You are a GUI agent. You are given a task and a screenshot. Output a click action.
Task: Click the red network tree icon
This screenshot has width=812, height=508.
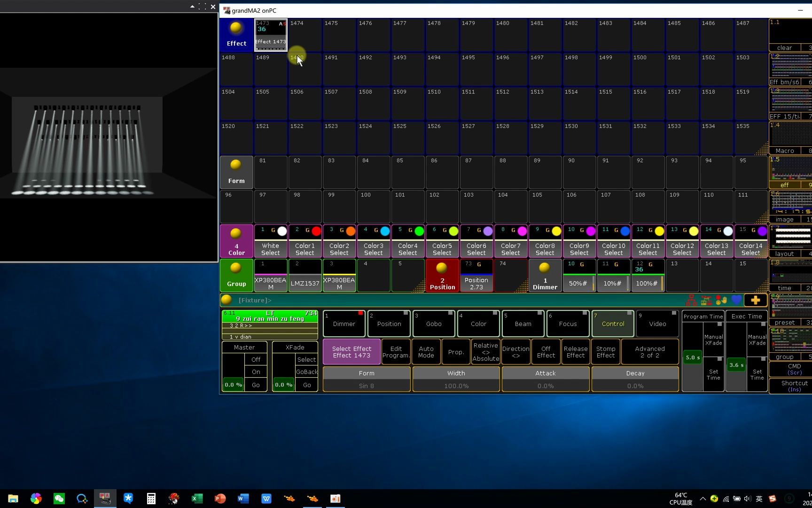click(691, 300)
